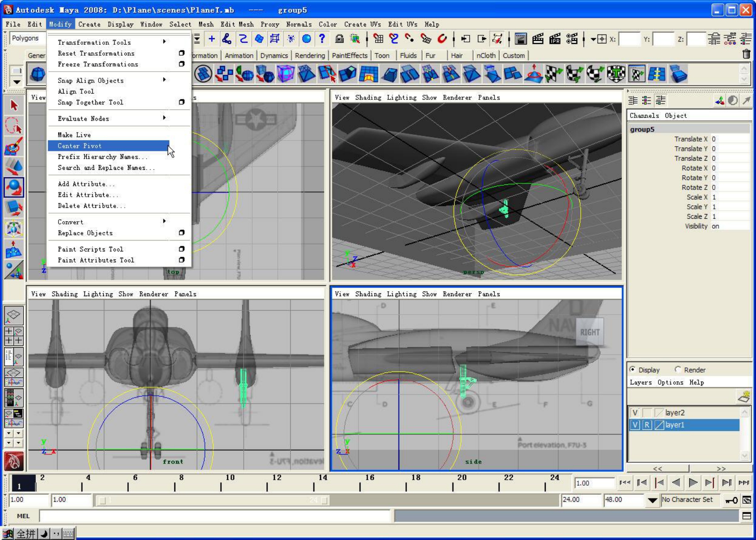
Task: Click the create new layer icon
Action: (x=744, y=397)
